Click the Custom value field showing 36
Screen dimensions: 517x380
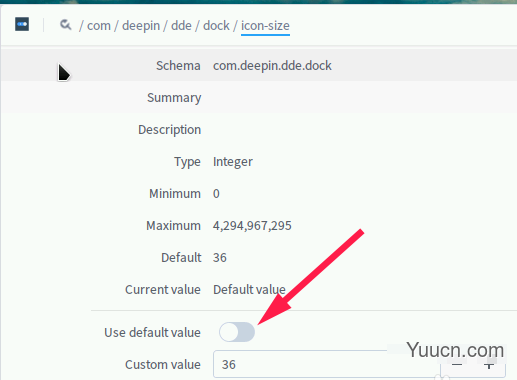(x=327, y=364)
